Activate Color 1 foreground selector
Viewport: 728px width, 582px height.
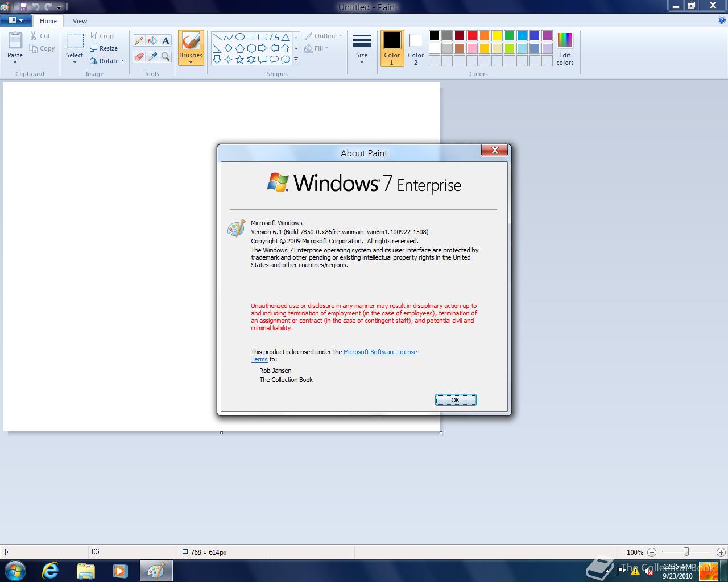point(392,48)
